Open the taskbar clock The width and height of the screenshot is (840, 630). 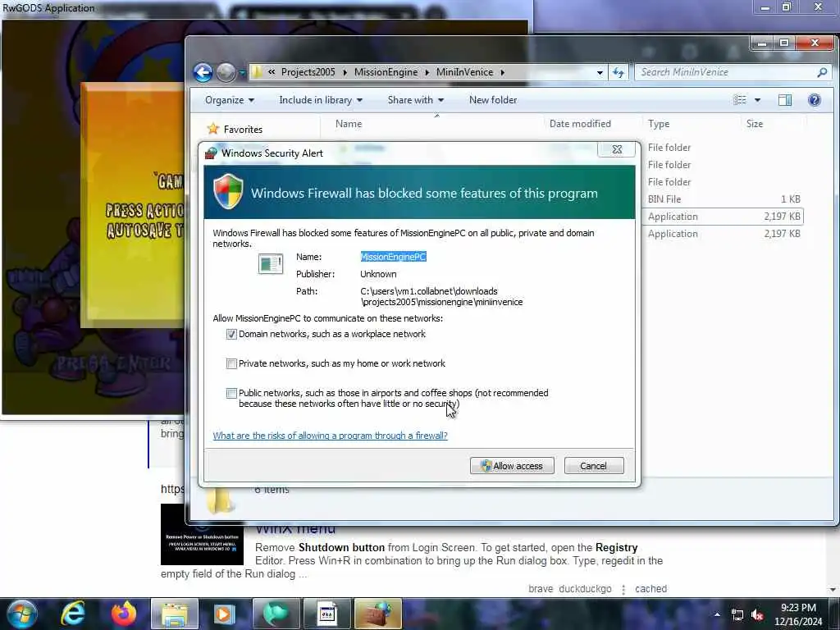tap(798, 614)
